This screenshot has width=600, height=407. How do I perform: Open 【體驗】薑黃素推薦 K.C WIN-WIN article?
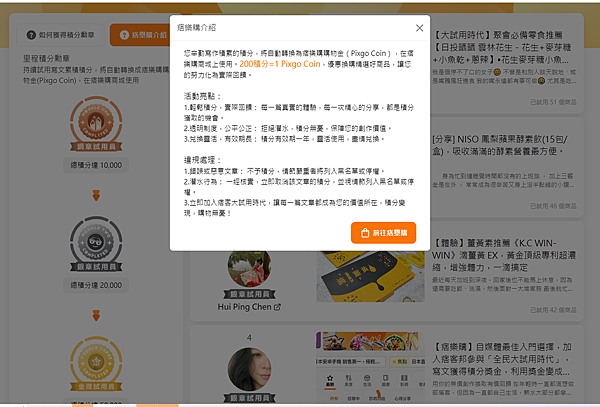(x=504, y=255)
